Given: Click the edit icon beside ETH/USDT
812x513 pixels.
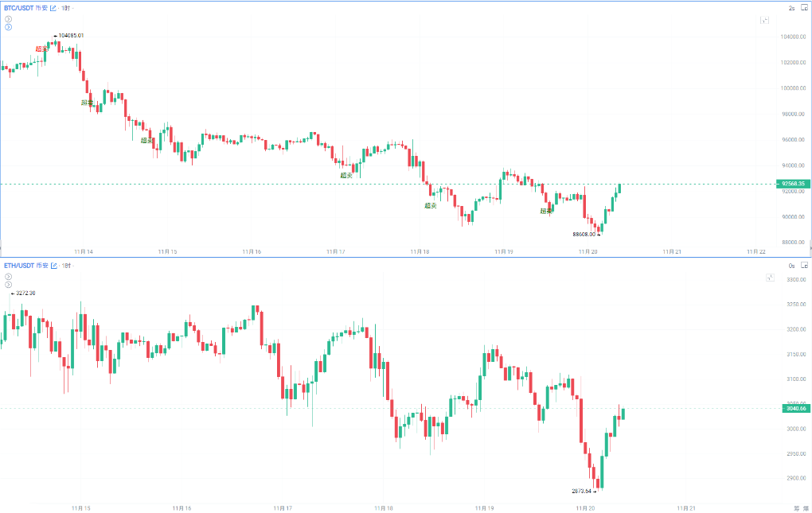Looking at the screenshot, I should click(53, 265).
